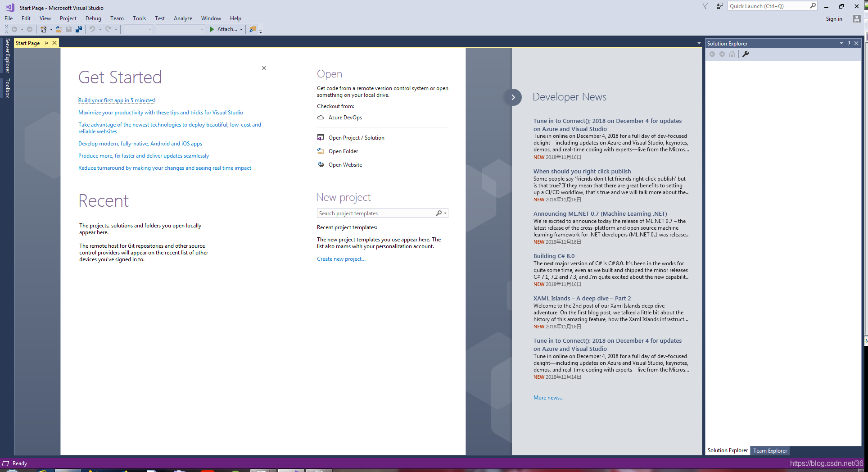Screen dimensions: 868x472
Task: Click Open Folder on the Start Page
Action: point(338,151)
